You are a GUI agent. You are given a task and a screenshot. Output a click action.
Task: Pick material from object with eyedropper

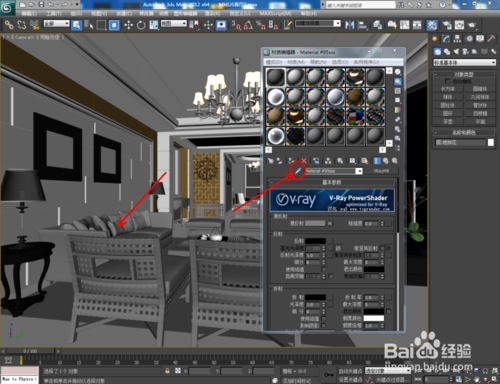[298, 171]
